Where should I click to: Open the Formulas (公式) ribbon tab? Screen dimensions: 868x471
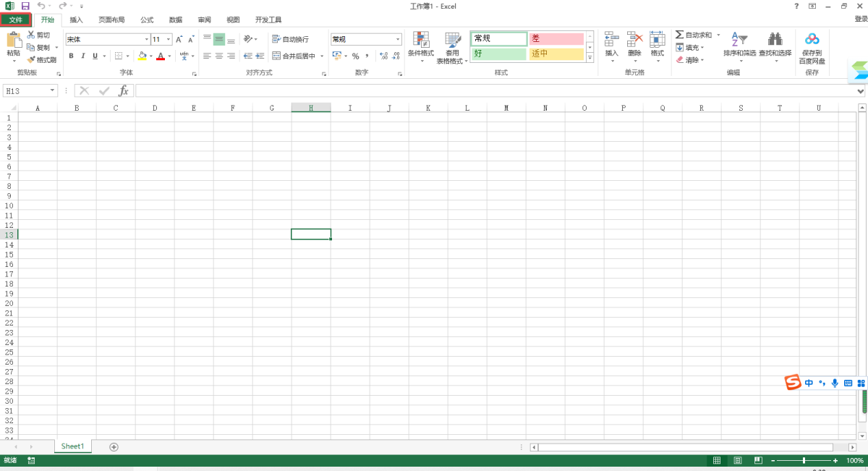point(147,20)
